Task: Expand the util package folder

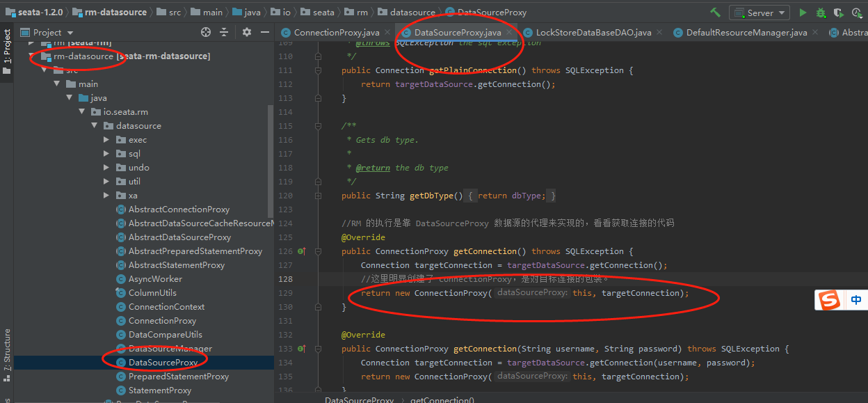Action: (x=106, y=181)
